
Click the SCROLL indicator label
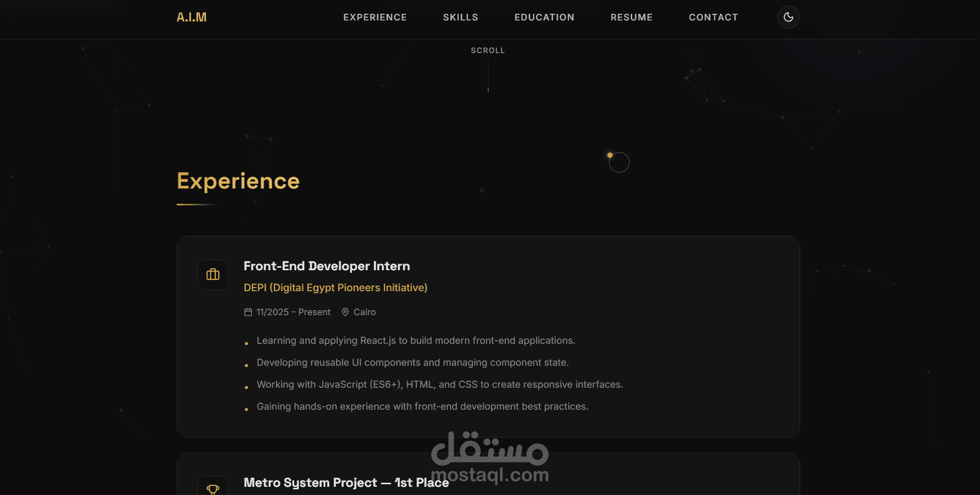point(488,51)
